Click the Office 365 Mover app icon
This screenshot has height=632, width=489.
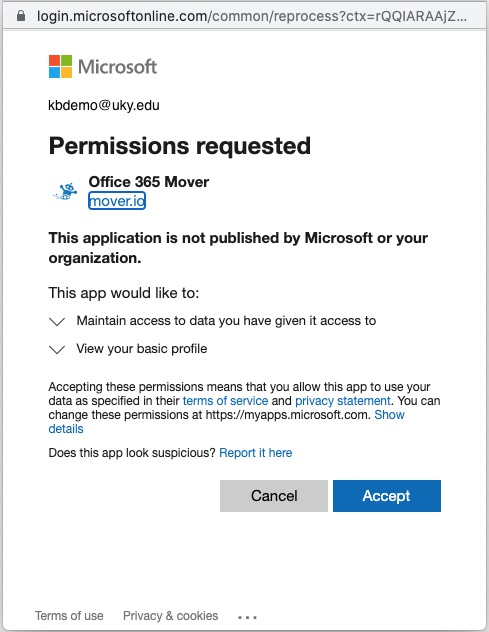66,191
